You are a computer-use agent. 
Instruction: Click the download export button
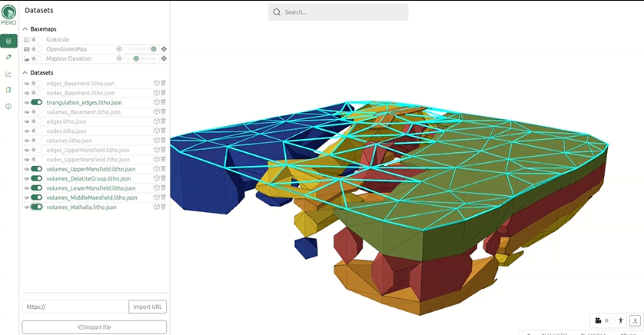635,320
